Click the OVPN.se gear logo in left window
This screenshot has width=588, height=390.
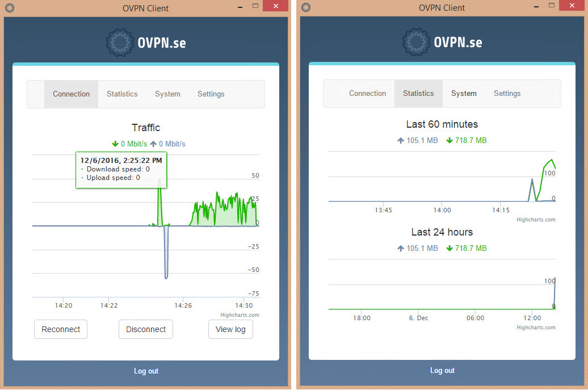(x=120, y=43)
